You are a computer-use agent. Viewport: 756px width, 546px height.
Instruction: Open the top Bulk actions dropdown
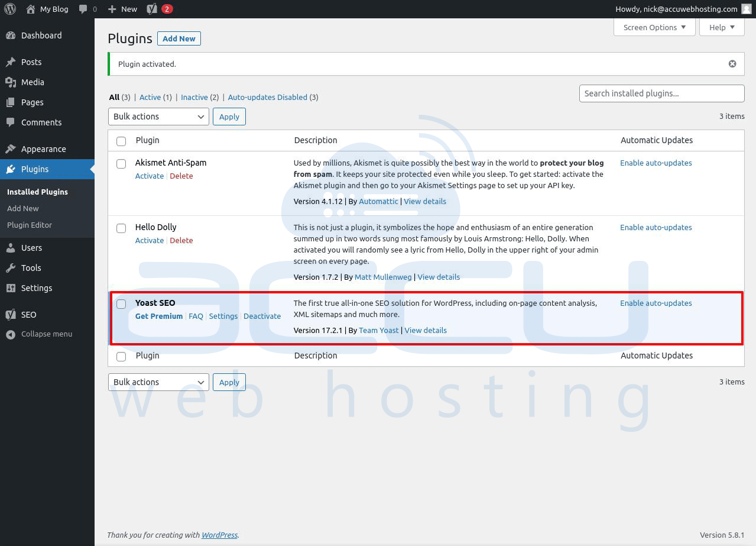(158, 117)
